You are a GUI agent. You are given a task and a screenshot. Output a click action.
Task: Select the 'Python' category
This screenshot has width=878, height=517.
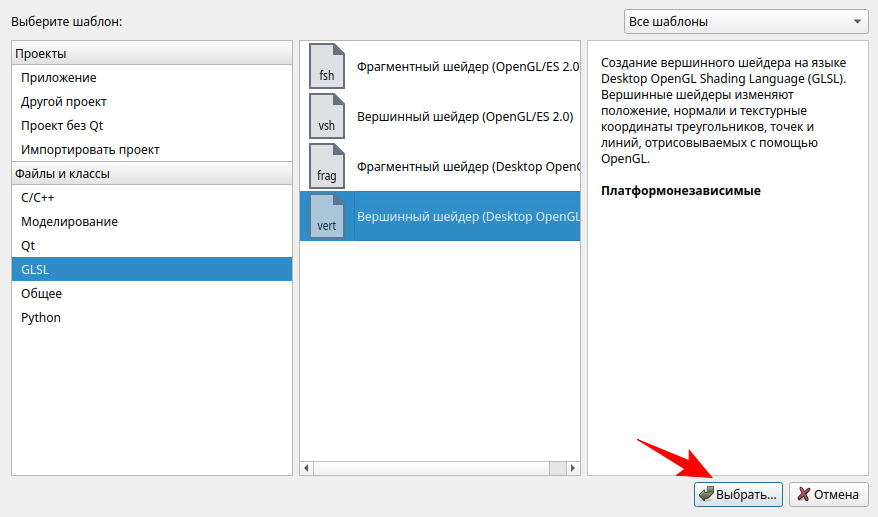[41, 317]
